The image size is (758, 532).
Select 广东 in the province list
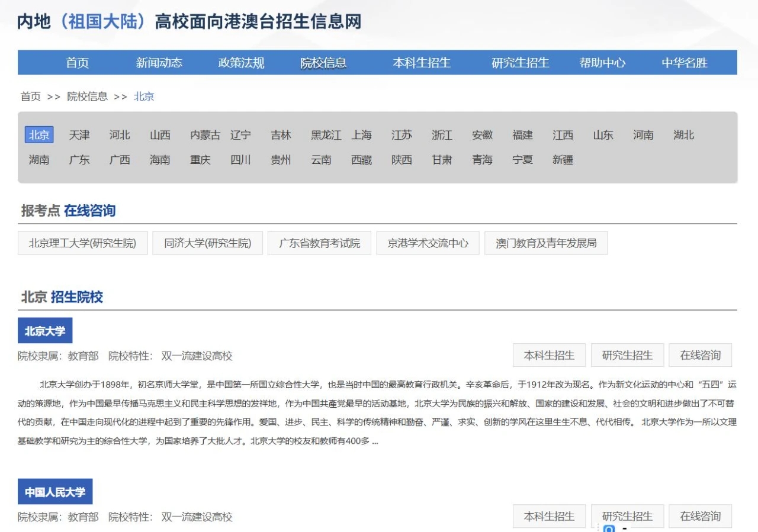click(79, 160)
